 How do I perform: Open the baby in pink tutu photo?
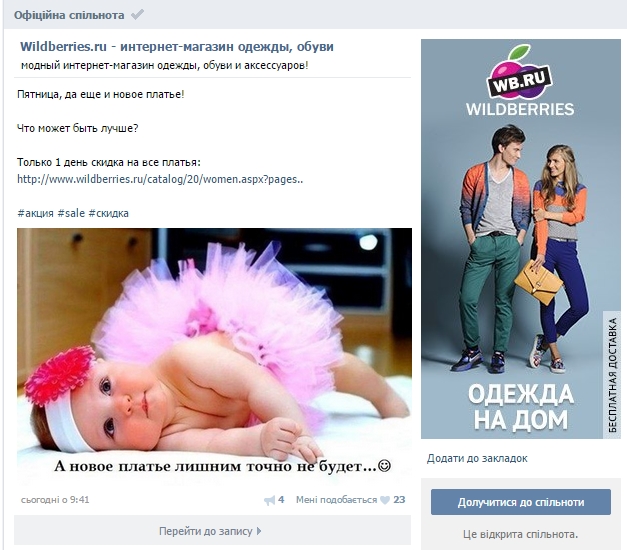tap(214, 356)
